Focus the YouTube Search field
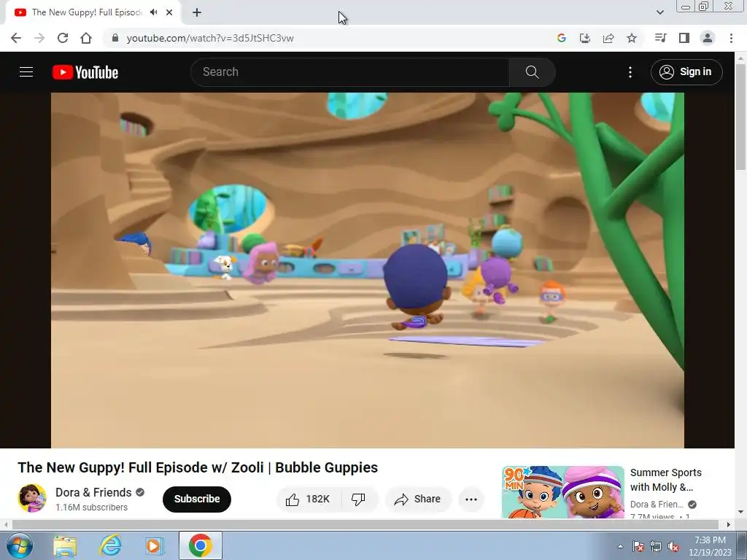 350,72
